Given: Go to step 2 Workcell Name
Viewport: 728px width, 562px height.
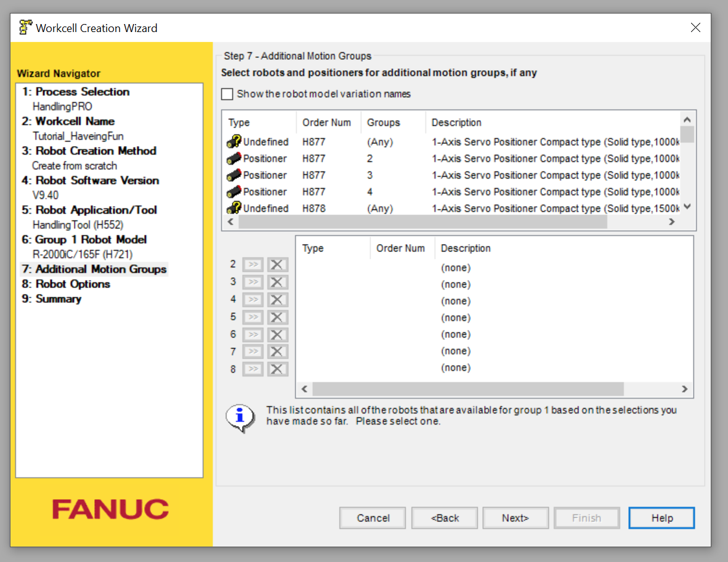Looking at the screenshot, I should click(x=68, y=121).
